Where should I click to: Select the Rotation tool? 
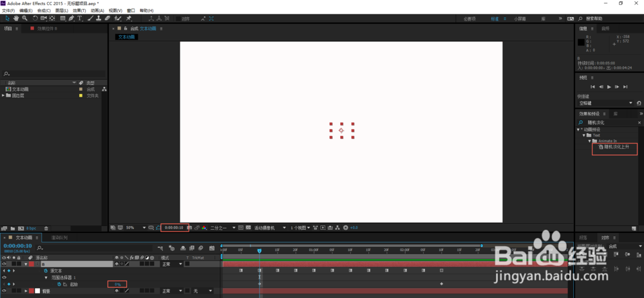point(35,19)
